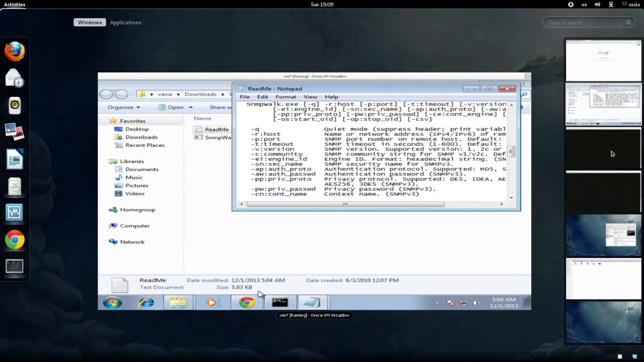
Task: Click the Sun 15:05 clock
Action: (322, 5)
